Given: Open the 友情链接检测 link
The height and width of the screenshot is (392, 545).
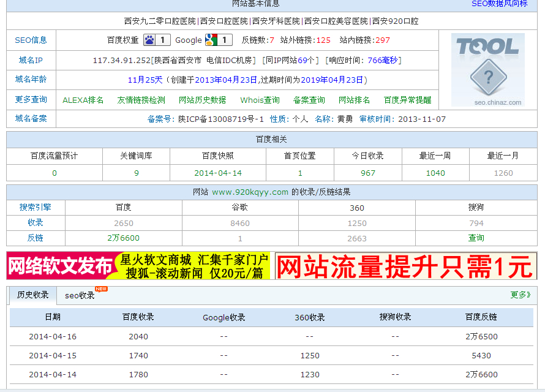Looking at the screenshot, I should 141,100.
